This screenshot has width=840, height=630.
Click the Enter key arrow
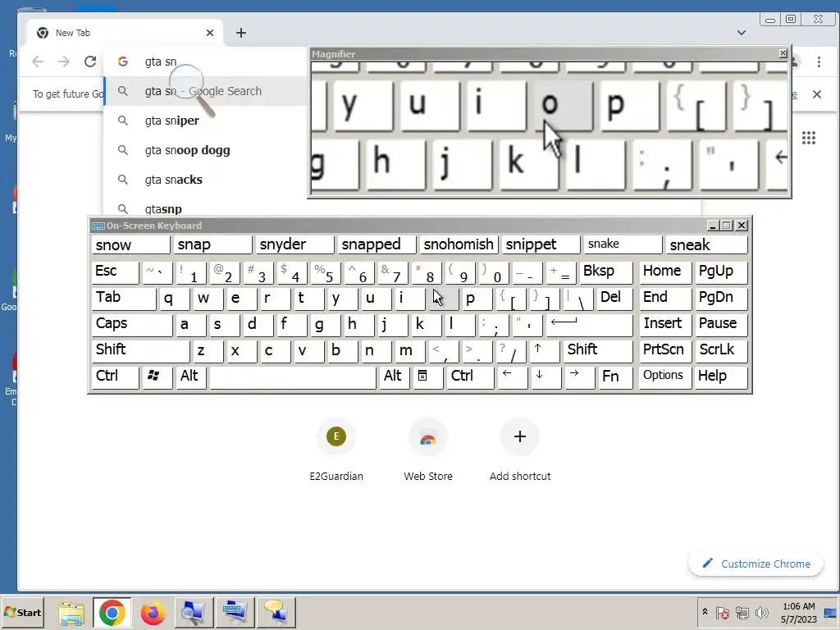pyautogui.click(x=589, y=325)
